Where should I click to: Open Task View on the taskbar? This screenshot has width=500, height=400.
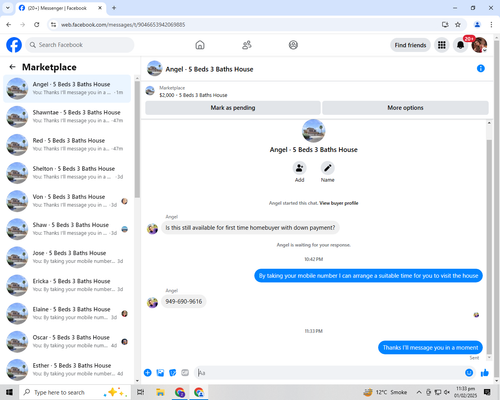pyautogui.click(x=141, y=392)
